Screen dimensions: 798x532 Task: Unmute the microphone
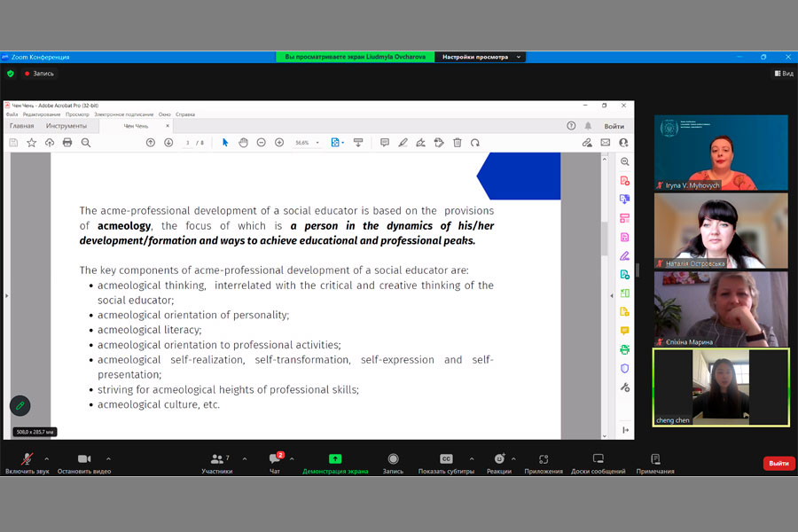click(x=27, y=459)
